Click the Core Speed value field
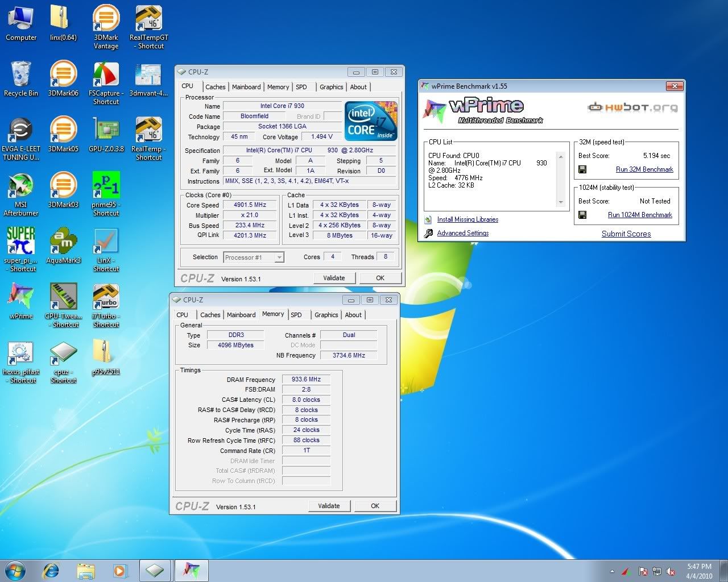Viewport: 728px width, 582px height. click(250, 205)
